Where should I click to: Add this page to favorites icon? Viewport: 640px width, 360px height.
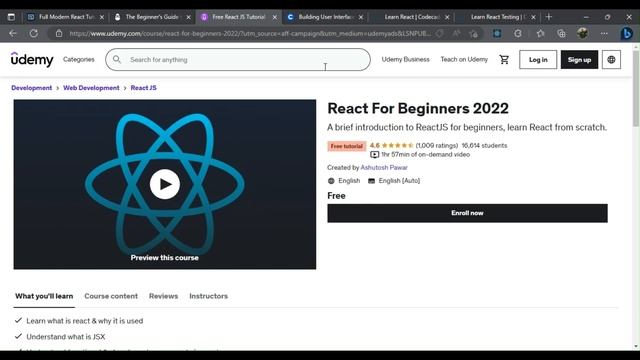click(474, 33)
